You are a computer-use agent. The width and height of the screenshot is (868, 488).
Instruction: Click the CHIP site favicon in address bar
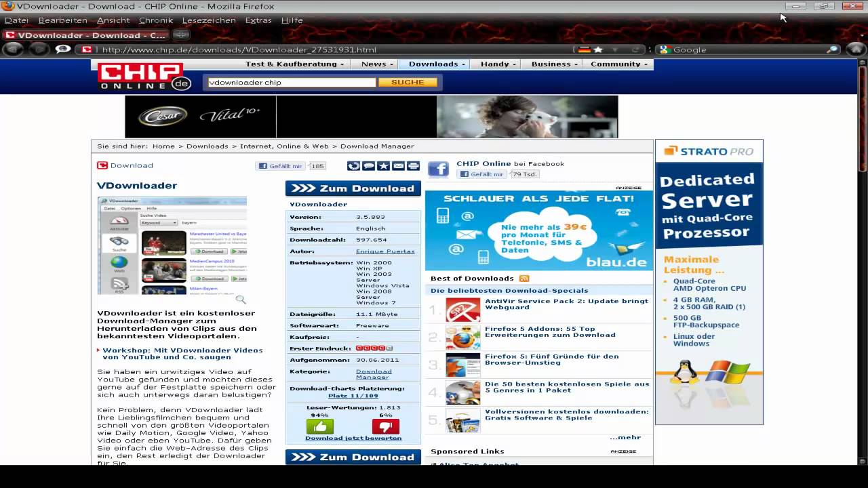point(87,49)
